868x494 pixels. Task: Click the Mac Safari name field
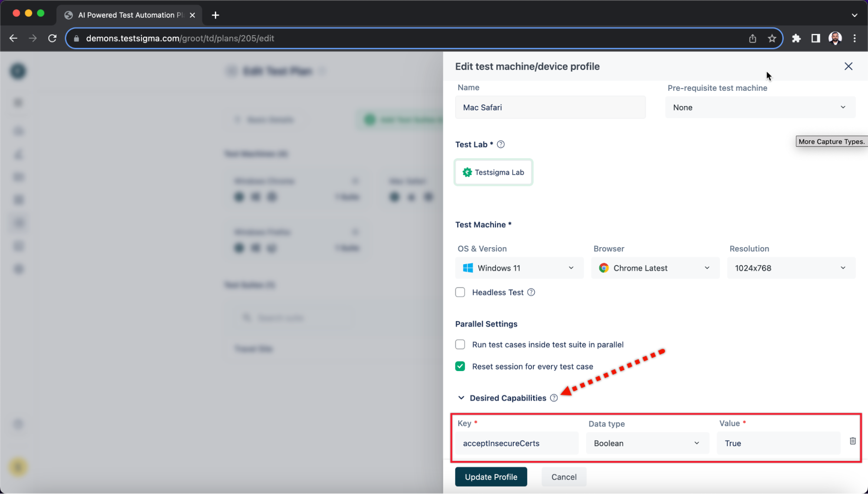tap(550, 107)
